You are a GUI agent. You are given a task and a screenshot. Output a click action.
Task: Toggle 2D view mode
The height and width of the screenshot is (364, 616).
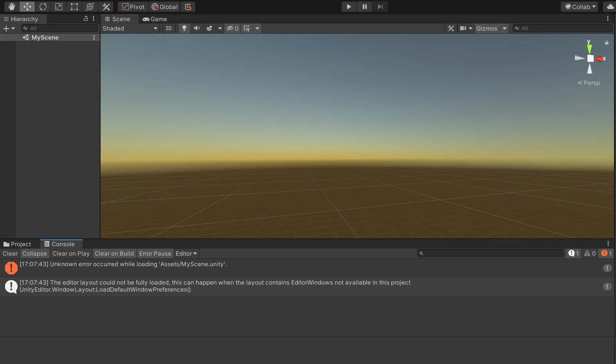[169, 28]
